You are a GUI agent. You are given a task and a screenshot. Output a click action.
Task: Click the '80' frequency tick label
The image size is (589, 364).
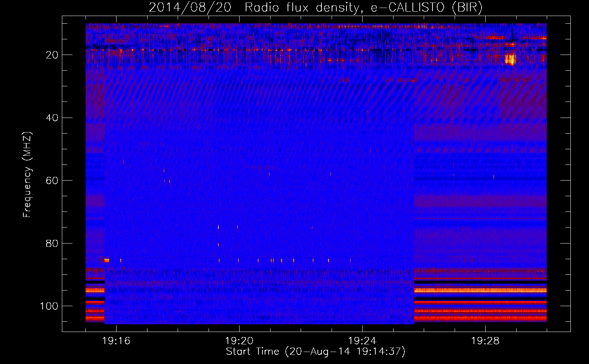click(x=52, y=244)
